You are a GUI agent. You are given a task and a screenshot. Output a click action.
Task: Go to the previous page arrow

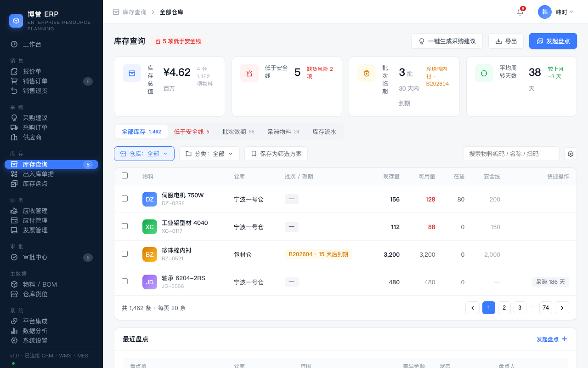(472, 308)
